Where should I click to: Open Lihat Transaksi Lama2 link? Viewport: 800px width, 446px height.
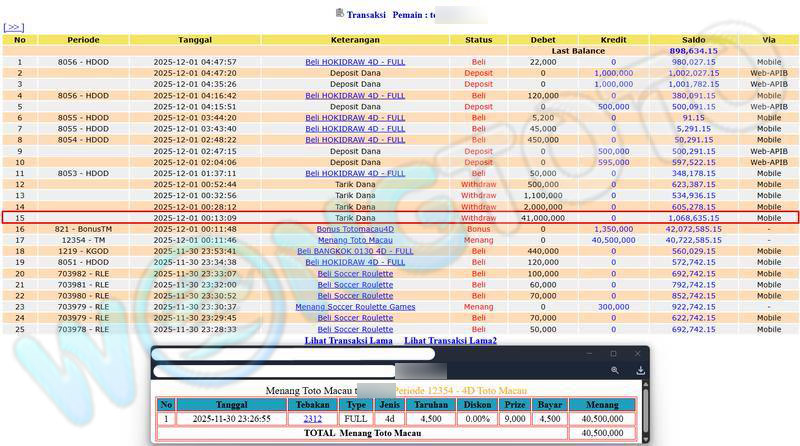(450, 341)
